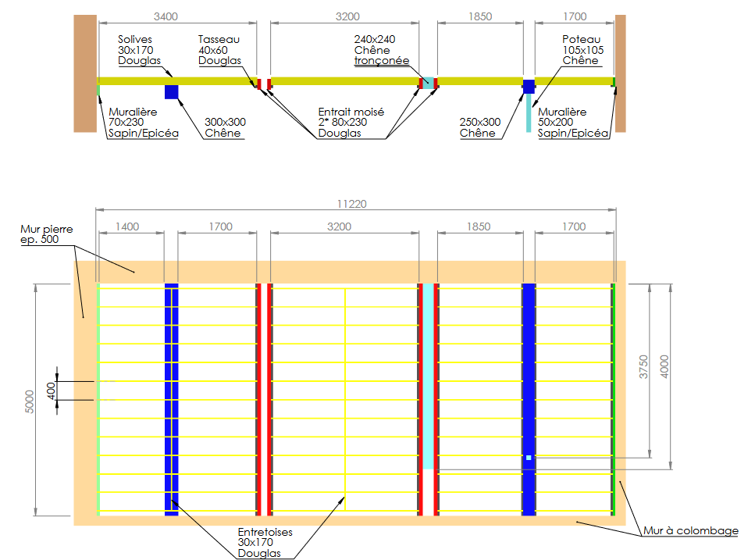Select the small cyan post square in plan
755x560 pixels.
coord(529,458)
